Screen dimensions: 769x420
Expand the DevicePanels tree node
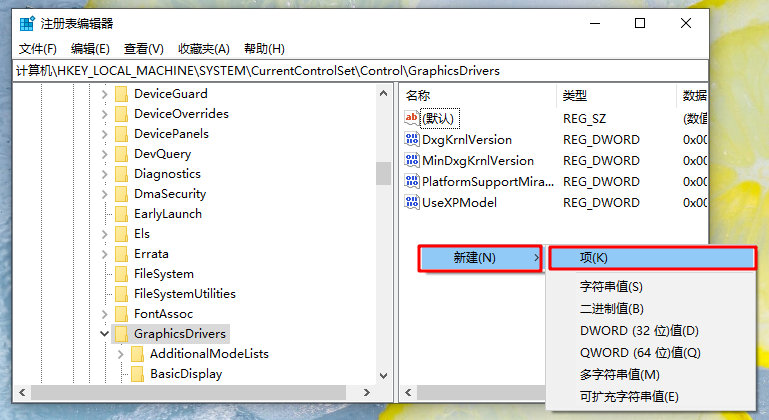(x=105, y=134)
